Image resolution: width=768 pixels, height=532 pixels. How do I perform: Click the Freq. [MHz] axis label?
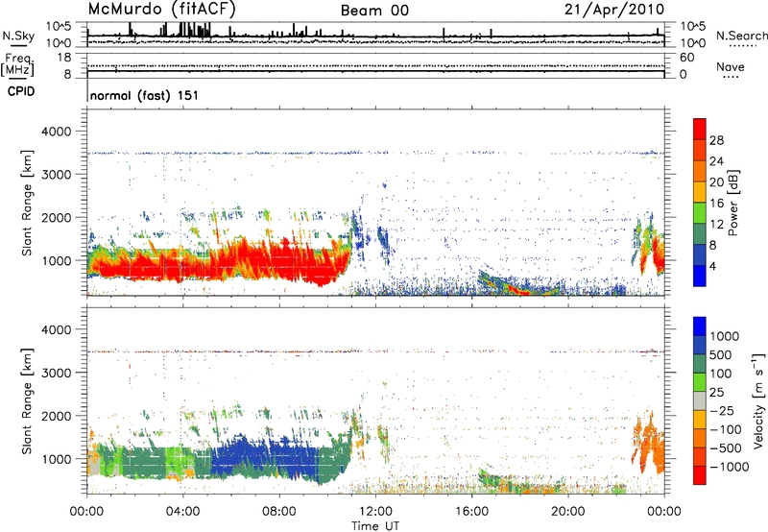(17, 65)
